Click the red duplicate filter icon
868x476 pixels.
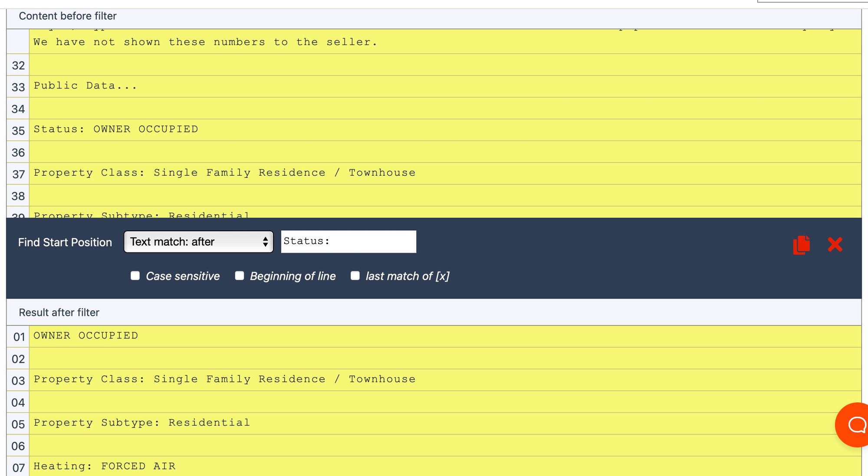tap(801, 245)
